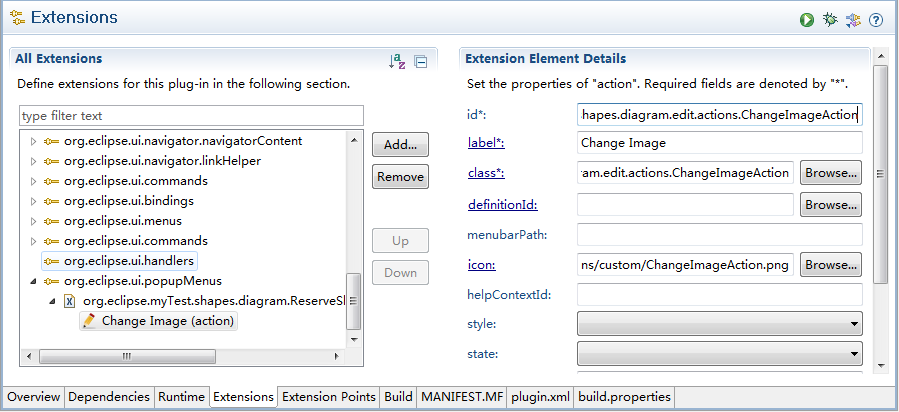Expand the org.eclipse.ui.bindings node
The height and width of the screenshot is (412, 899).
[33, 201]
